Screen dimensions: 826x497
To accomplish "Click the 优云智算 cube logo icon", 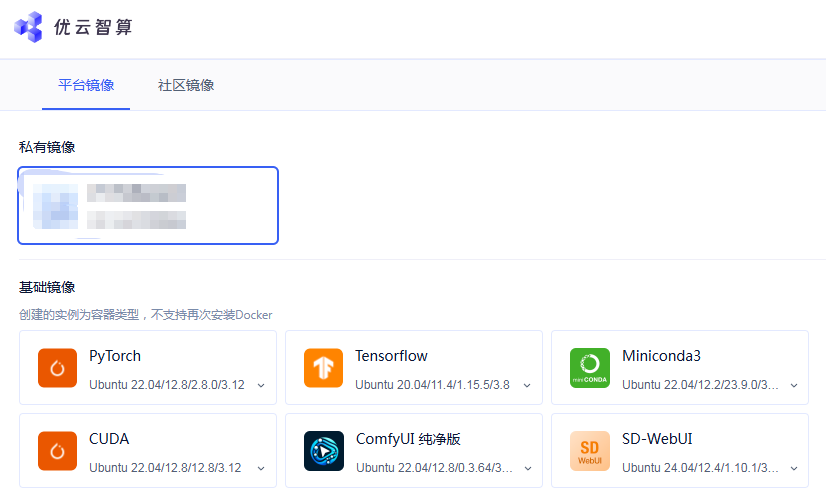I will [x=28, y=27].
